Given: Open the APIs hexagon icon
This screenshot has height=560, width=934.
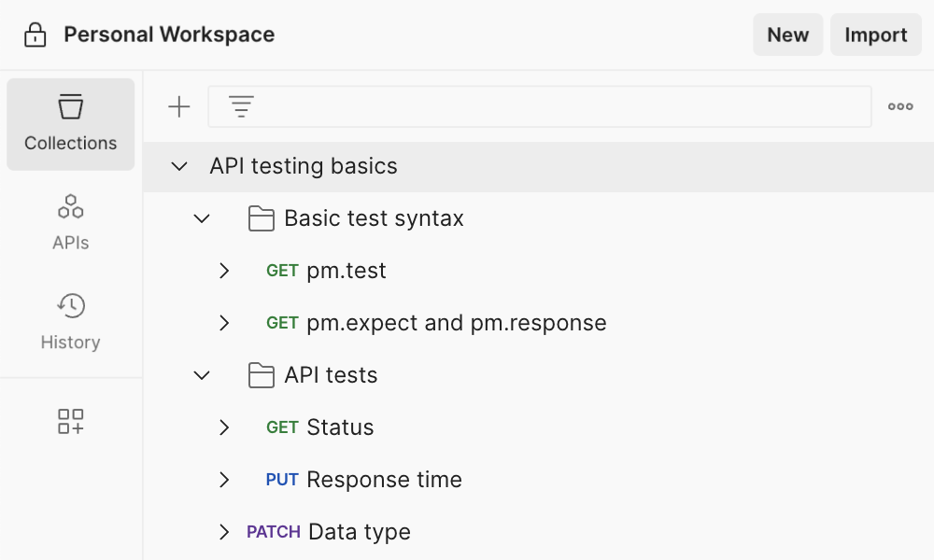Looking at the screenshot, I should (x=71, y=206).
